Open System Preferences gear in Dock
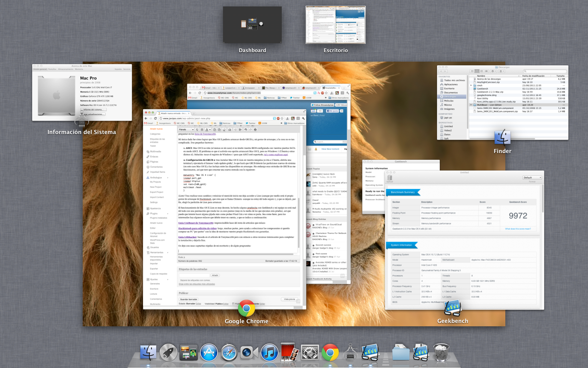The height and width of the screenshot is (368, 588). [x=310, y=352]
